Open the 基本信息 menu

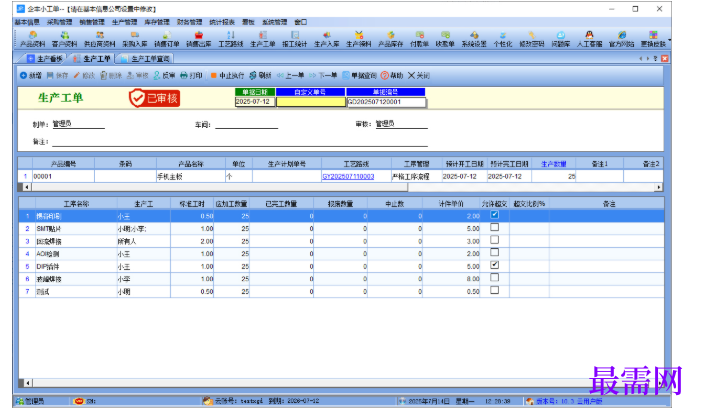click(x=27, y=22)
